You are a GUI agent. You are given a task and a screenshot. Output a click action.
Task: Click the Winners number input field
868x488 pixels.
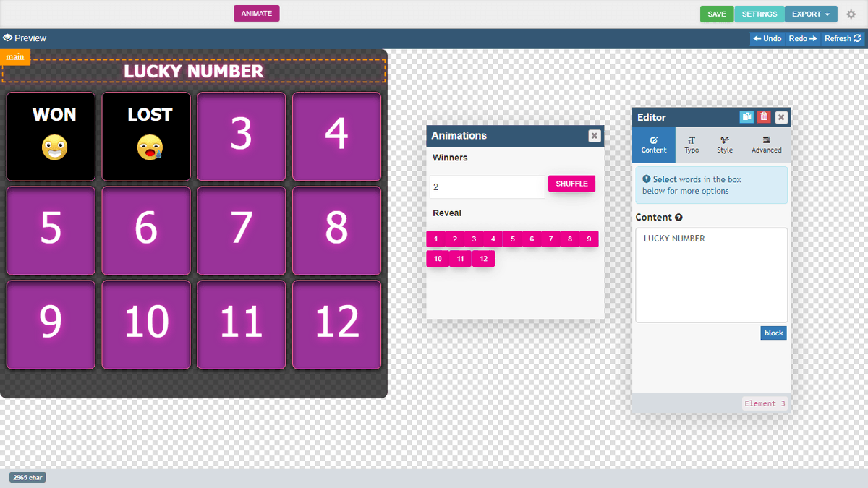(487, 187)
